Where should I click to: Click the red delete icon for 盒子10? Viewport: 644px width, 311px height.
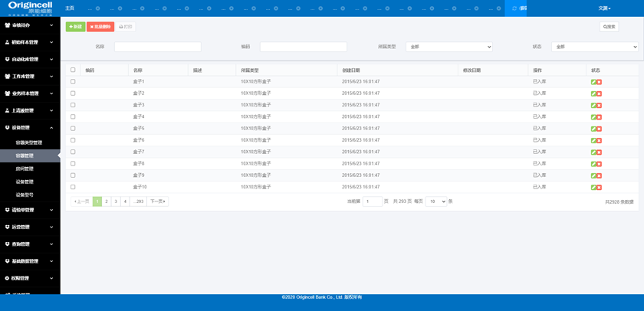(599, 188)
